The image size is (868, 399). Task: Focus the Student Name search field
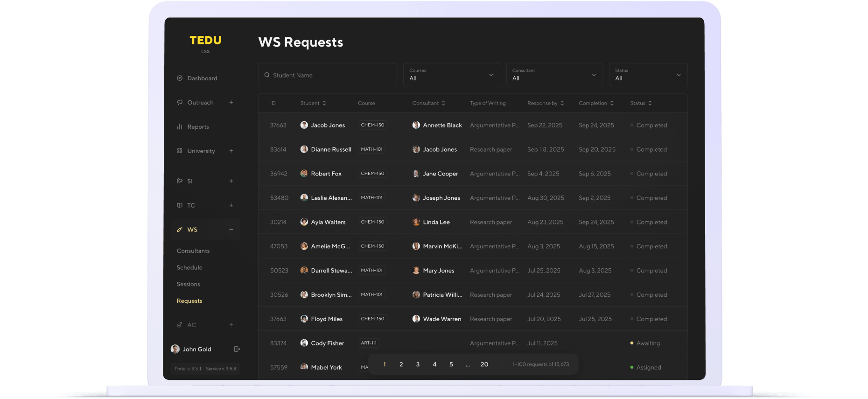[331, 75]
